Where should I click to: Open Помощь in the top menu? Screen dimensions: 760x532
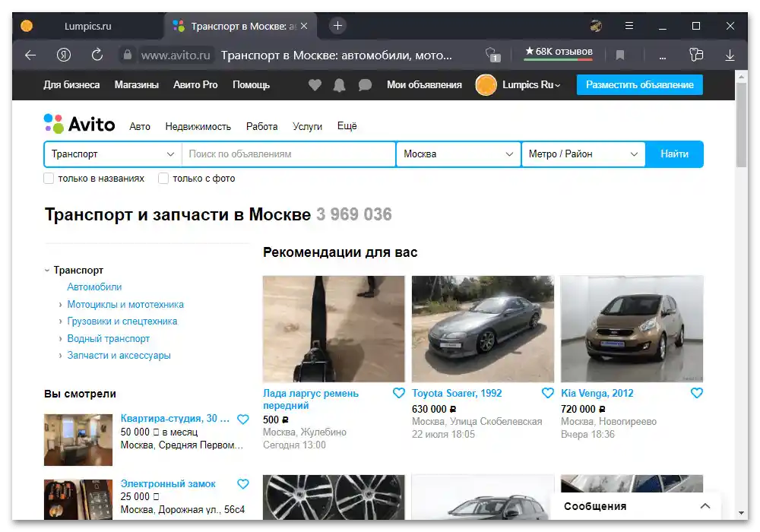pos(251,85)
